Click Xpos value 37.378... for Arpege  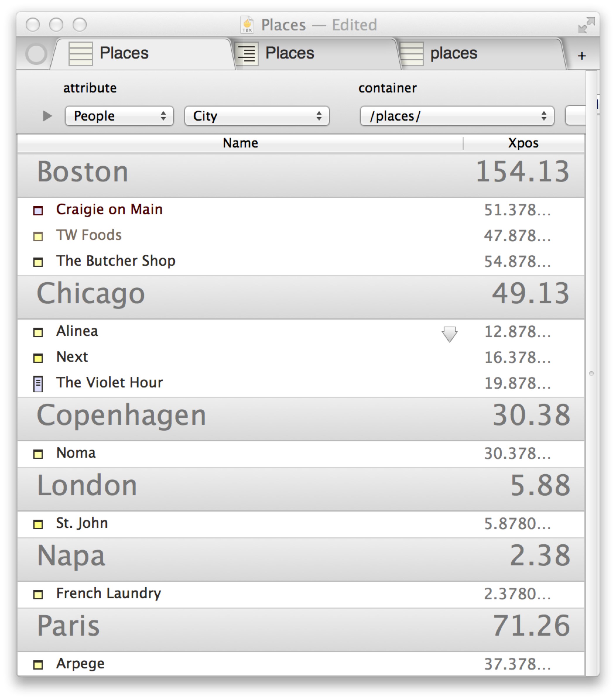click(x=517, y=665)
